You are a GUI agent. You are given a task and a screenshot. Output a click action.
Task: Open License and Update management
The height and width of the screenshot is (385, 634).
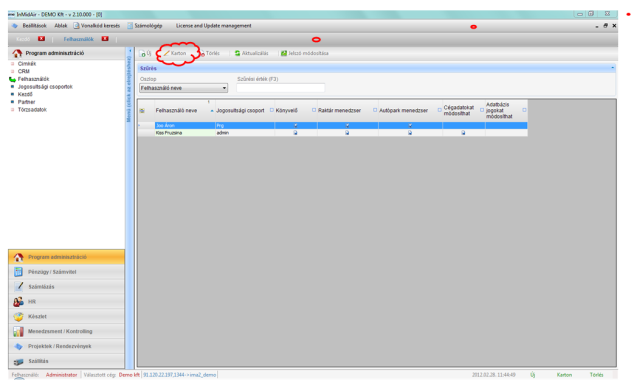(x=213, y=26)
